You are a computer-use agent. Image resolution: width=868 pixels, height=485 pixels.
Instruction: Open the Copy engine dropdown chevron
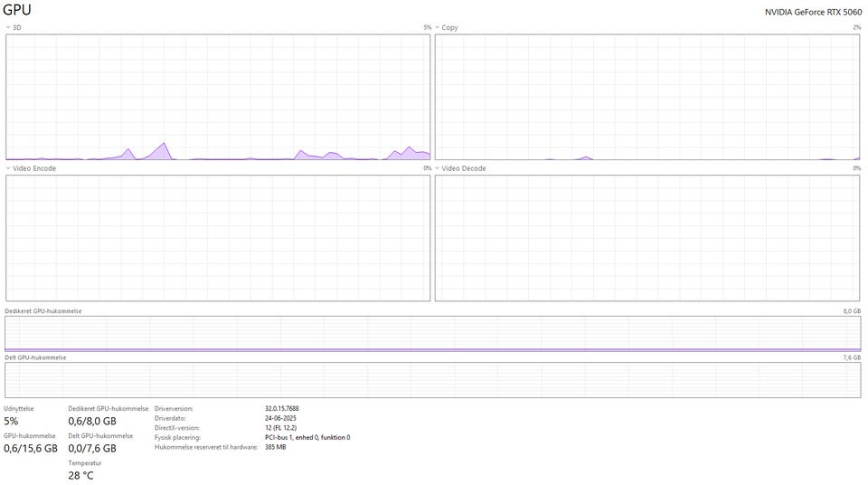(438, 27)
